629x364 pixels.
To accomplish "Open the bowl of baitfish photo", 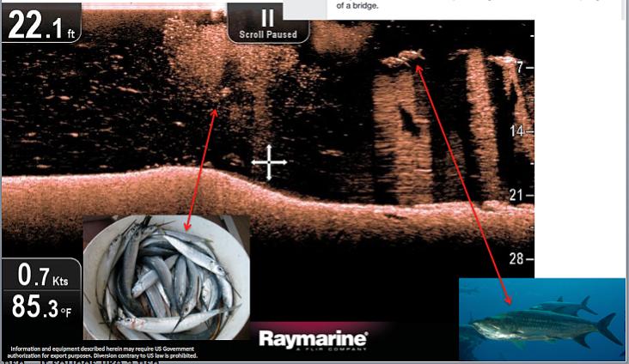I will (x=166, y=276).
